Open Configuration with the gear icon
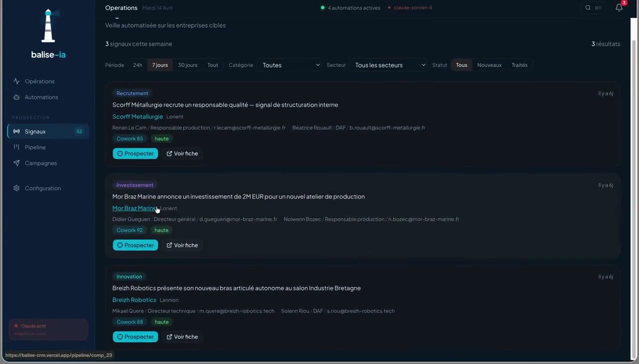This screenshot has height=364, width=639. (16, 188)
